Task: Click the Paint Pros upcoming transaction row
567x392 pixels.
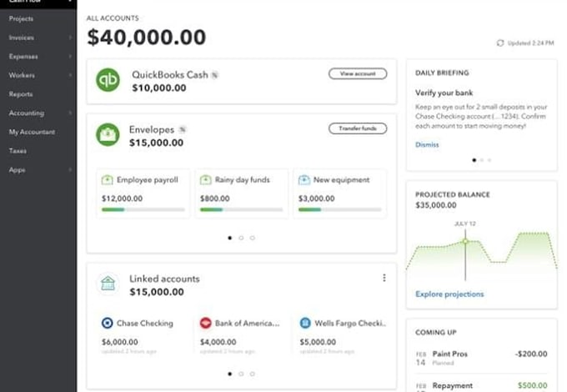Action: click(482, 358)
